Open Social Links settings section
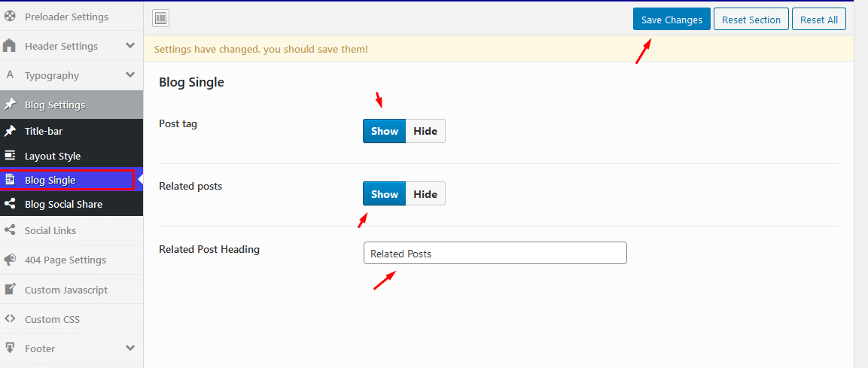Screen dimensions: 868x368 pyautogui.click(x=50, y=230)
